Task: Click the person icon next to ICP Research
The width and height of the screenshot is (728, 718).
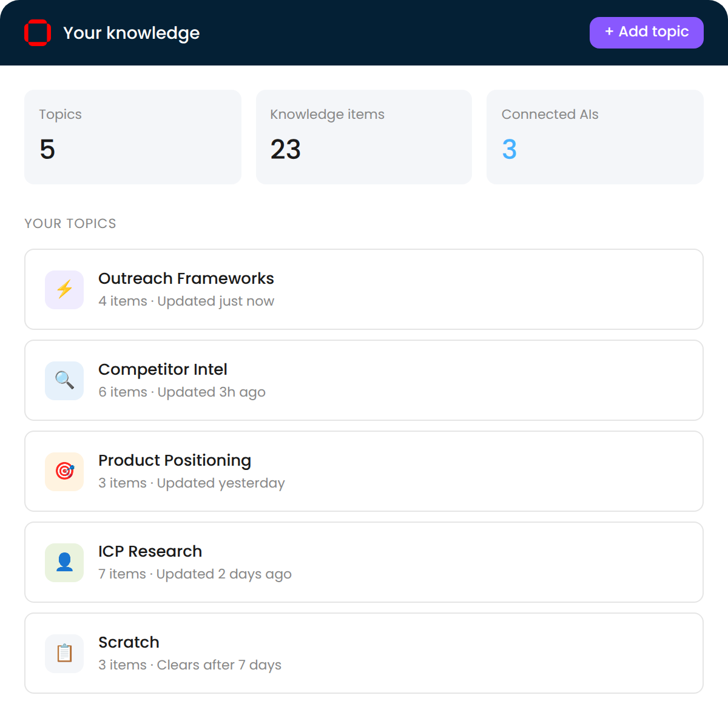Action: (x=64, y=563)
